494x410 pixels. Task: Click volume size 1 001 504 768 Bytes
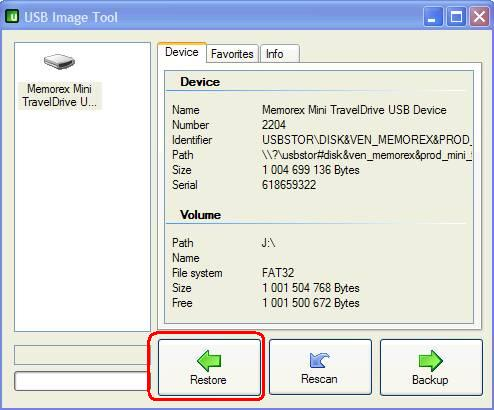[311, 288]
